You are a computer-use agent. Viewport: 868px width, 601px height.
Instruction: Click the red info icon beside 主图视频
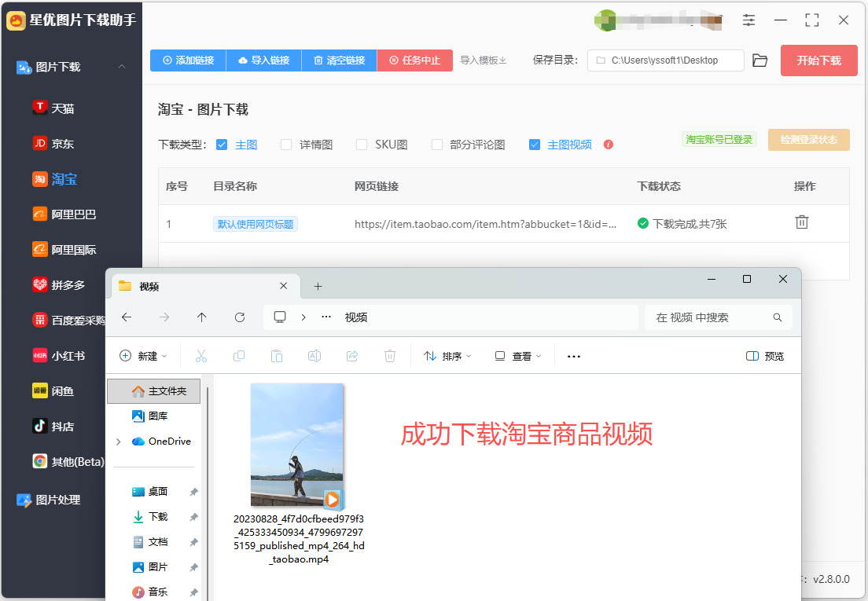[x=609, y=145]
